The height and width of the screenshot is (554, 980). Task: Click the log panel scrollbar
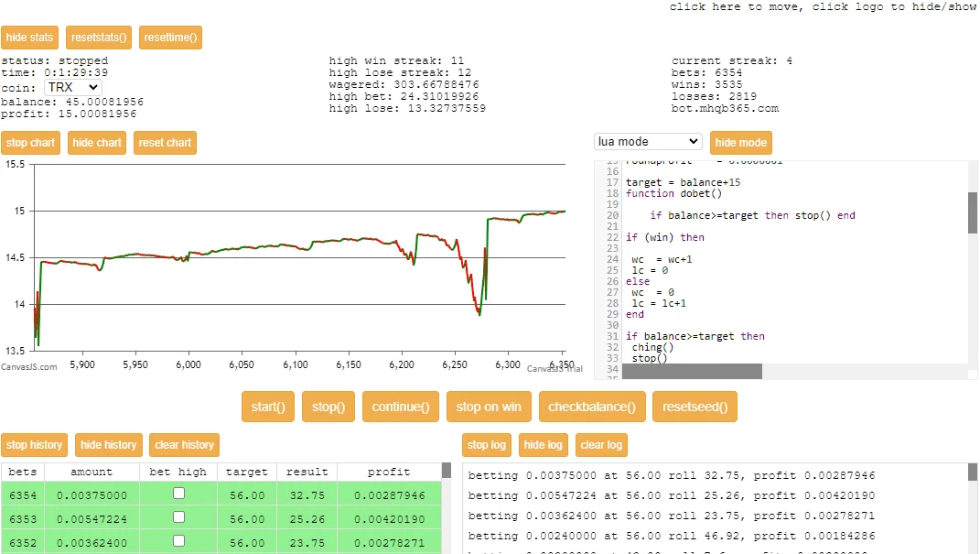973,473
